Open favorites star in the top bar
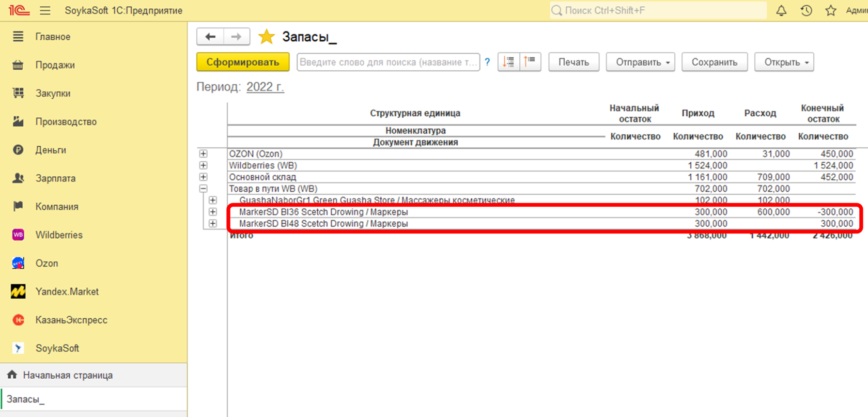868x417 pixels. point(831,10)
